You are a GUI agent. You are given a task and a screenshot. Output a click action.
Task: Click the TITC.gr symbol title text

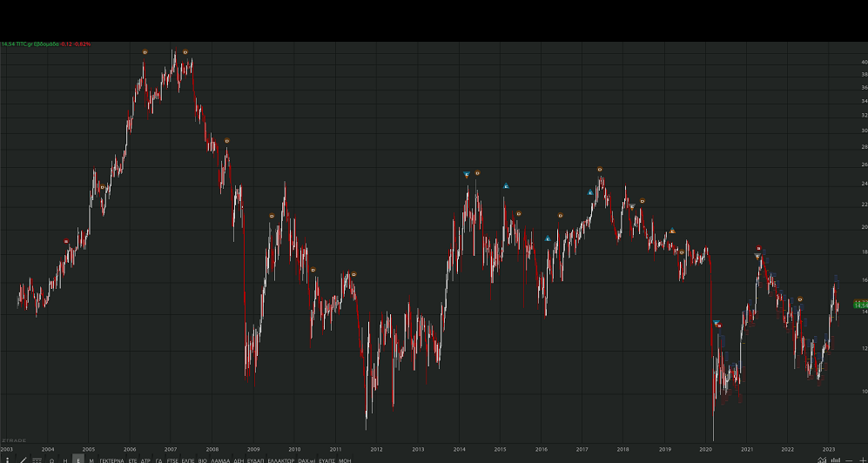point(24,44)
